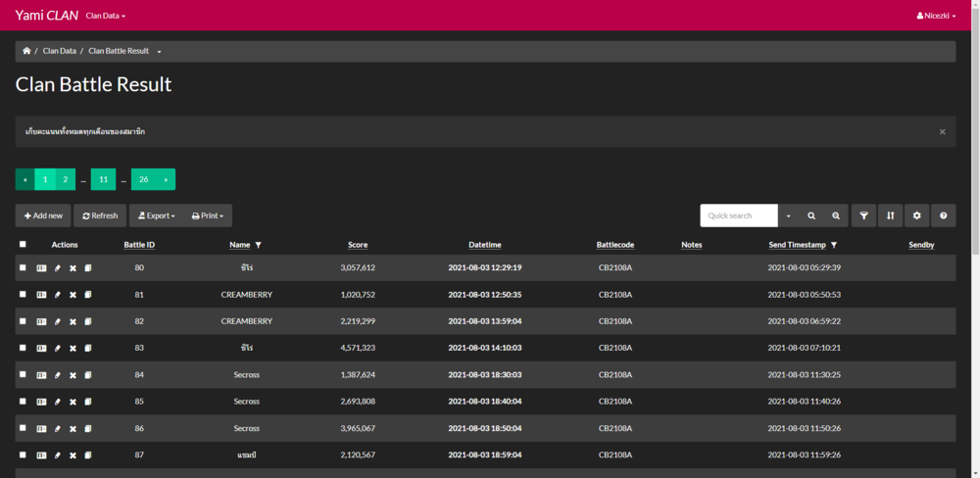This screenshot has width=980, height=478.
Task: Open table settings with the gear icon
Action: [x=916, y=215]
